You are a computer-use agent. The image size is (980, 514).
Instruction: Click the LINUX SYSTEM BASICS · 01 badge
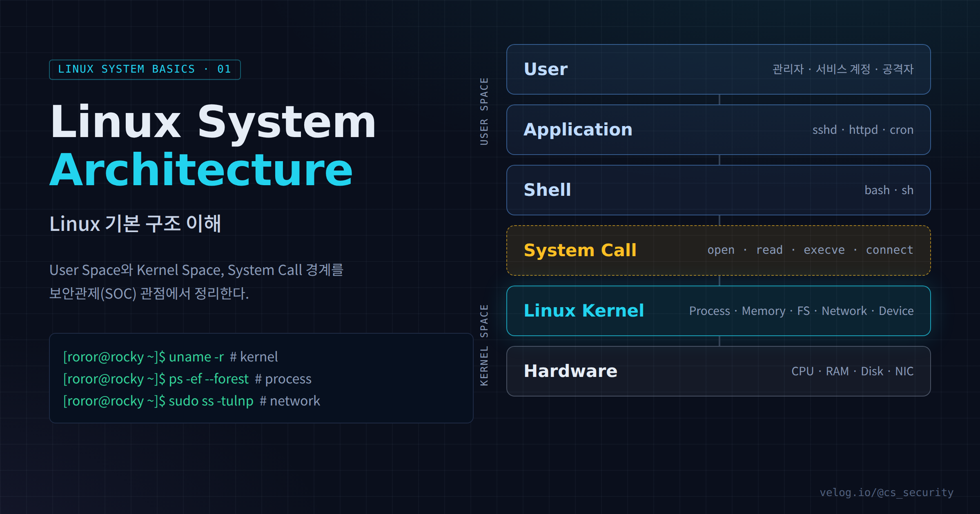point(145,69)
